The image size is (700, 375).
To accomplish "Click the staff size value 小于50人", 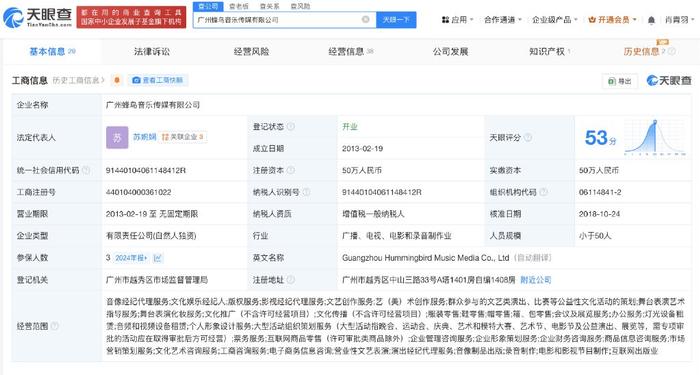I will point(595,236).
